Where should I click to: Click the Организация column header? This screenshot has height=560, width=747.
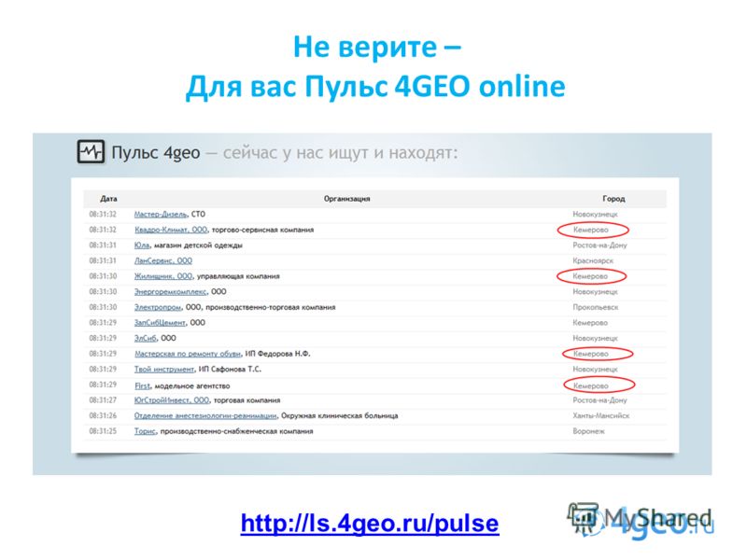346,199
